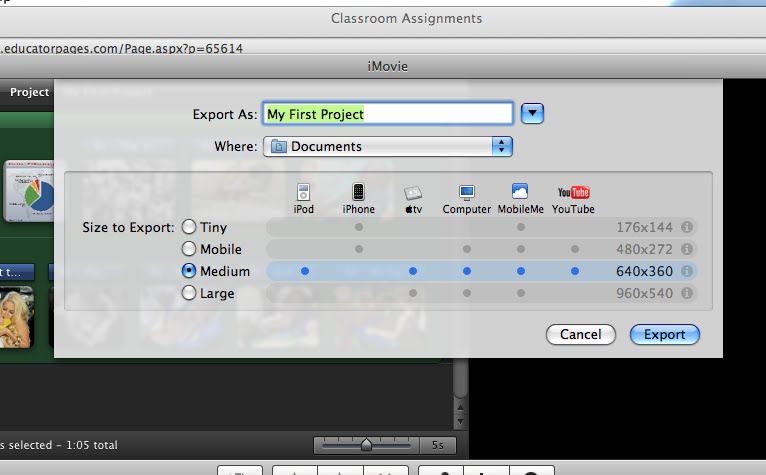Click the Apple TV device icon

click(x=413, y=193)
